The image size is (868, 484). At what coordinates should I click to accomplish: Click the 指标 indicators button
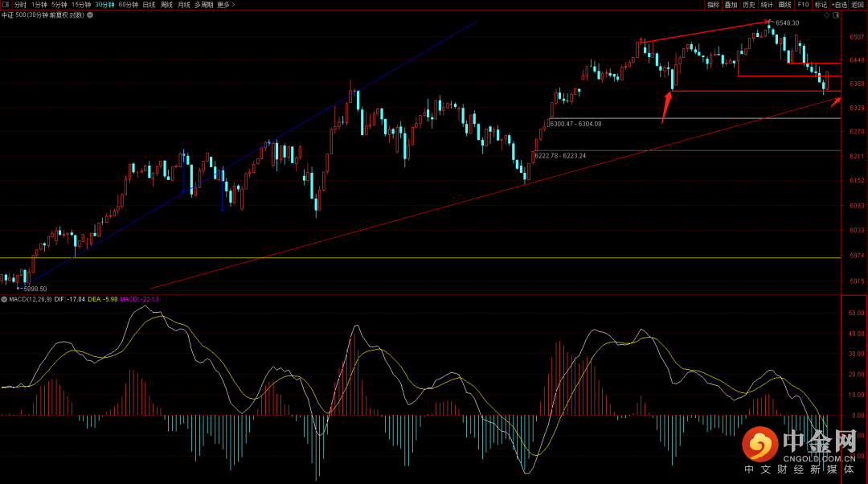point(713,5)
